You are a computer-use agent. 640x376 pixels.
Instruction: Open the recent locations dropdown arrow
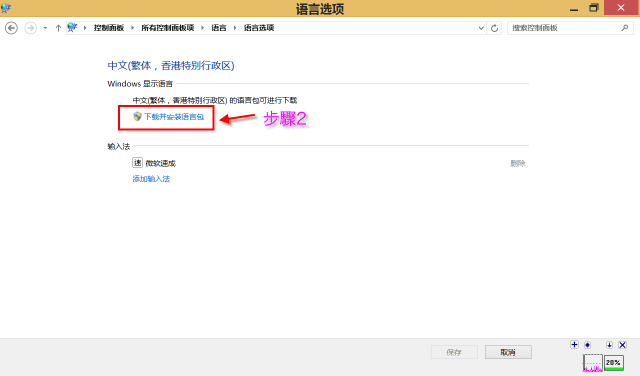pyautogui.click(x=45, y=28)
